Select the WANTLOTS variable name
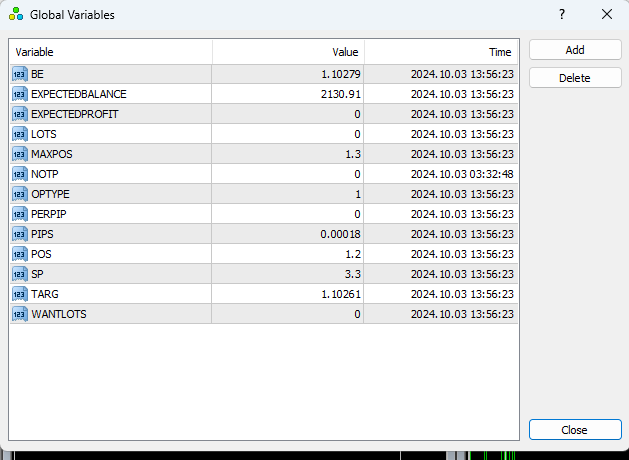This screenshot has height=460, width=629. click(59, 314)
